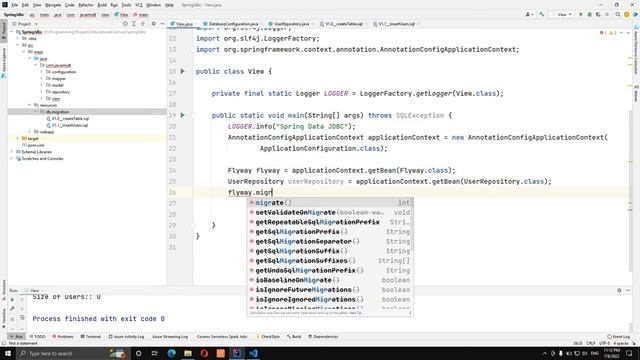This screenshot has height=360, width=640.
Task: Open File Explorer from the taskbar
Action: pos(188,353)
